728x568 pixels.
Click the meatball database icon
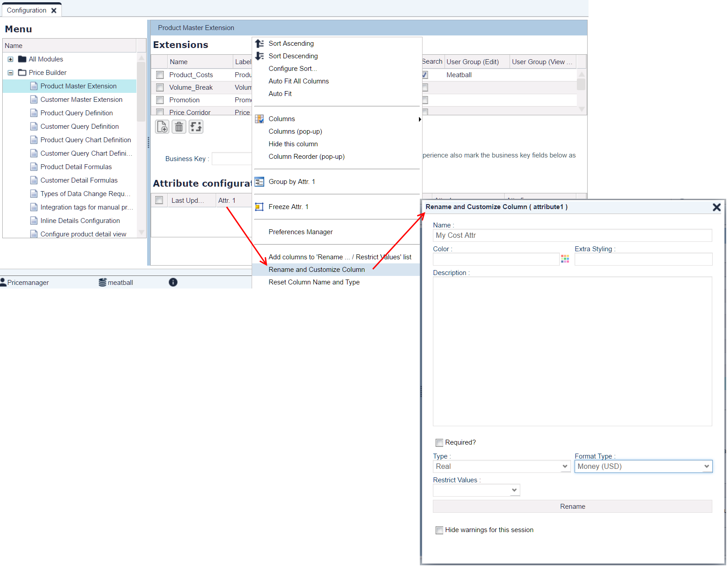pos(103,282)
